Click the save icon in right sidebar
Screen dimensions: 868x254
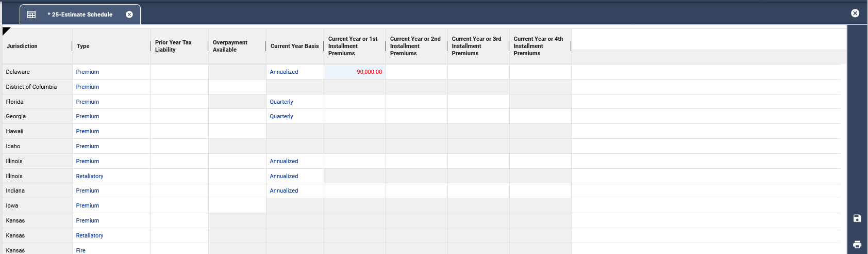click(857, 218)
